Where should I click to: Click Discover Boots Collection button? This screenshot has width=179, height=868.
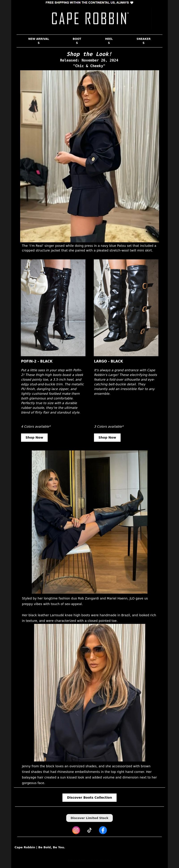(89, 798)
